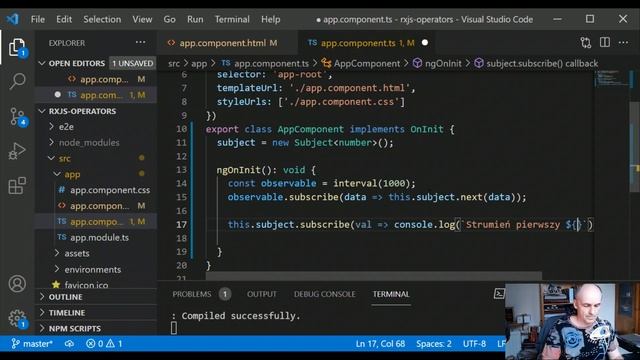The image size is (640, 360).
Task: Click the Synchronize Changes cloud icon
Action: click(x=69, y=344)
